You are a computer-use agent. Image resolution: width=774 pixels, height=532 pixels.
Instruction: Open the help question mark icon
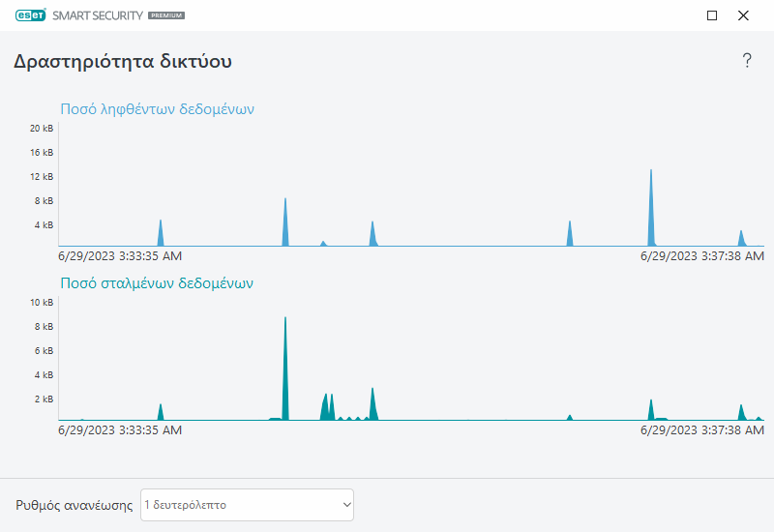click(747, 61)
